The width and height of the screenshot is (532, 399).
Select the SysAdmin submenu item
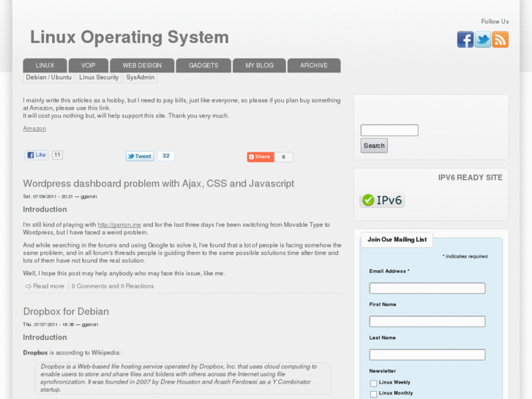[x=140, y=78]
